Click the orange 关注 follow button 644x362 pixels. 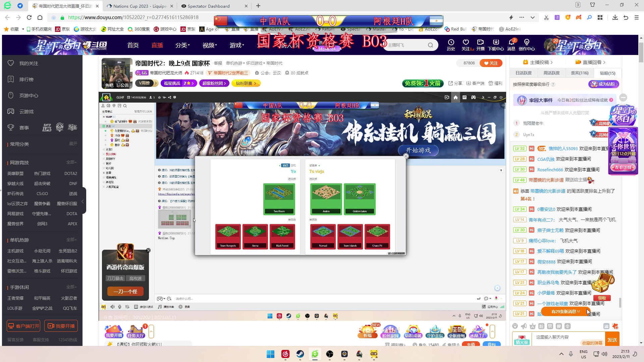[491, 63]
